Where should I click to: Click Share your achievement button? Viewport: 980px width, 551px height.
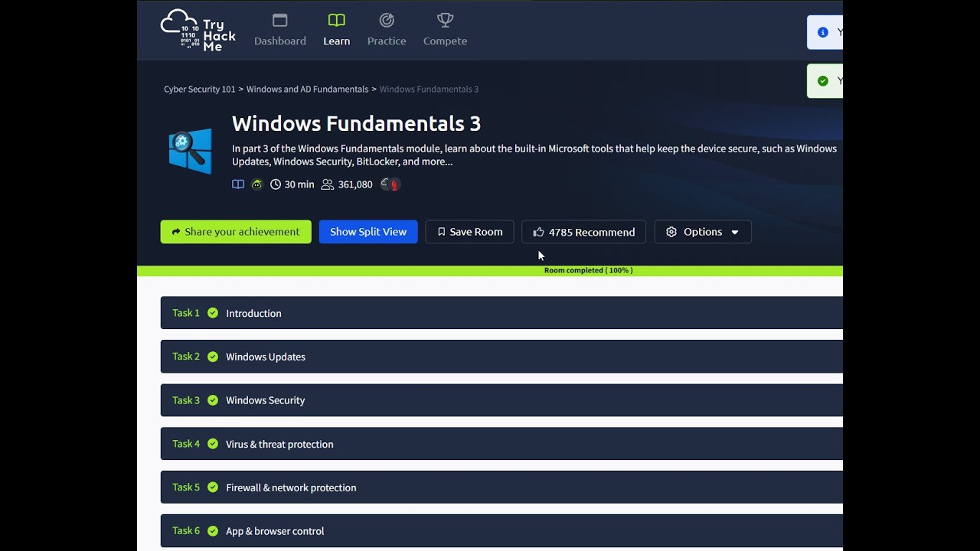pyautogui.click(x=236, y=232)
